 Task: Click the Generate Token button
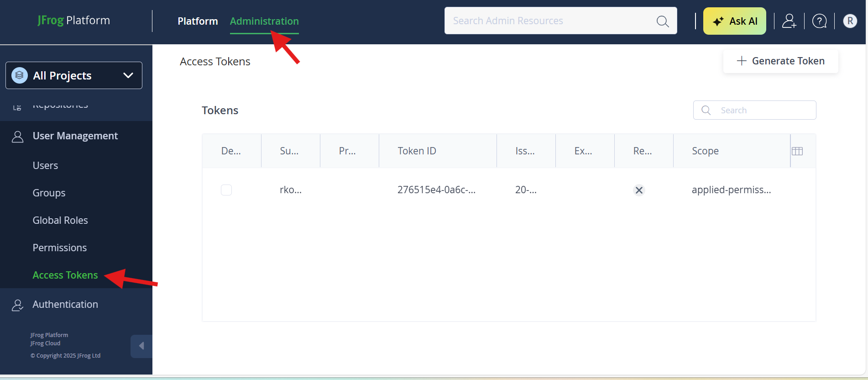point(781,61)
